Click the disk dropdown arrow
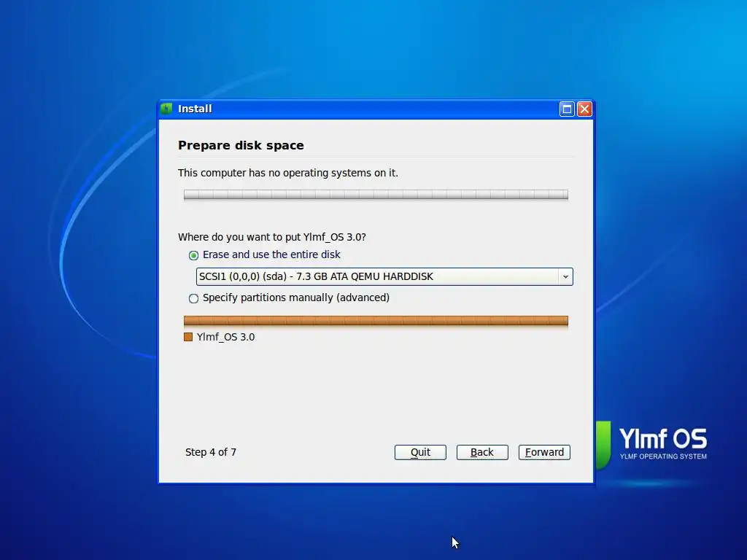The image size is (747, 560). click(565, 276)
